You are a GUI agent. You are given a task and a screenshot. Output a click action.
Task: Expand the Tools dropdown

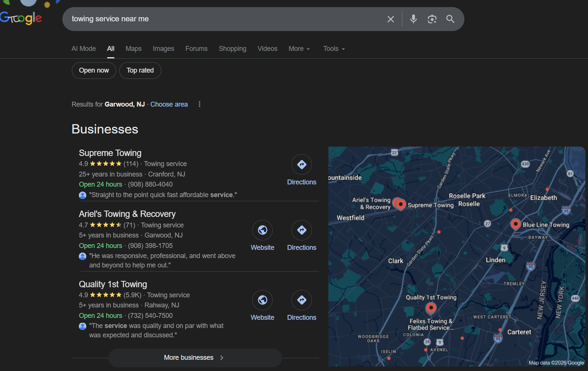pyautogui.click(x=334, y=49)
